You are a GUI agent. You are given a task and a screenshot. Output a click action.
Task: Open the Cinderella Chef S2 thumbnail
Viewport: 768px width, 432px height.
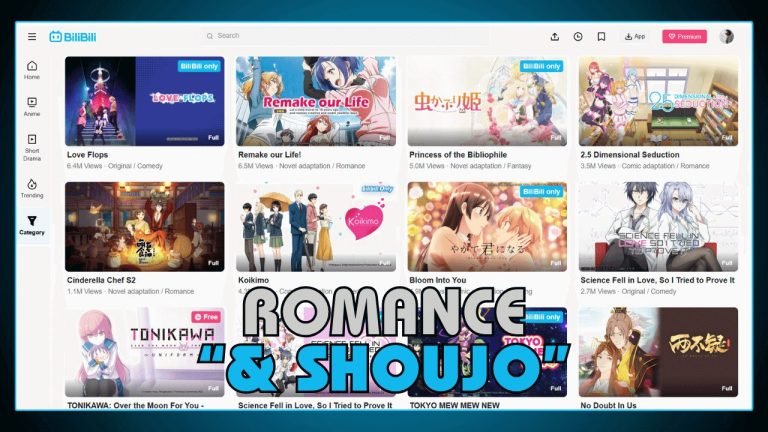click(x=145, y=226)
